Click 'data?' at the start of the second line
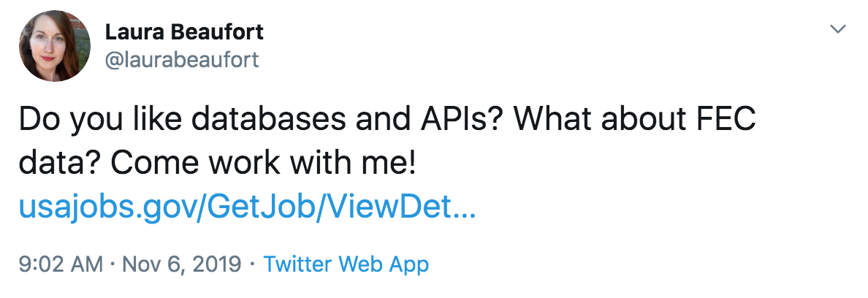The height and width of the screenshot is (298, 868). (x=61, y=164)
